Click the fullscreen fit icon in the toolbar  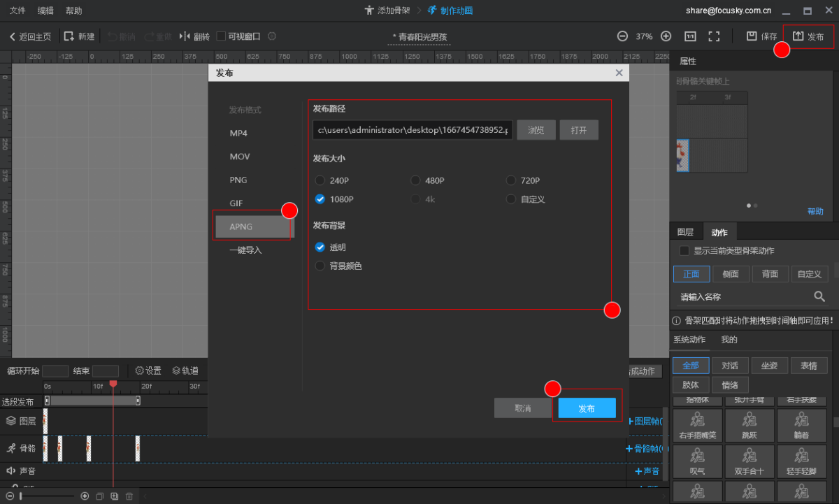[714, 36]
